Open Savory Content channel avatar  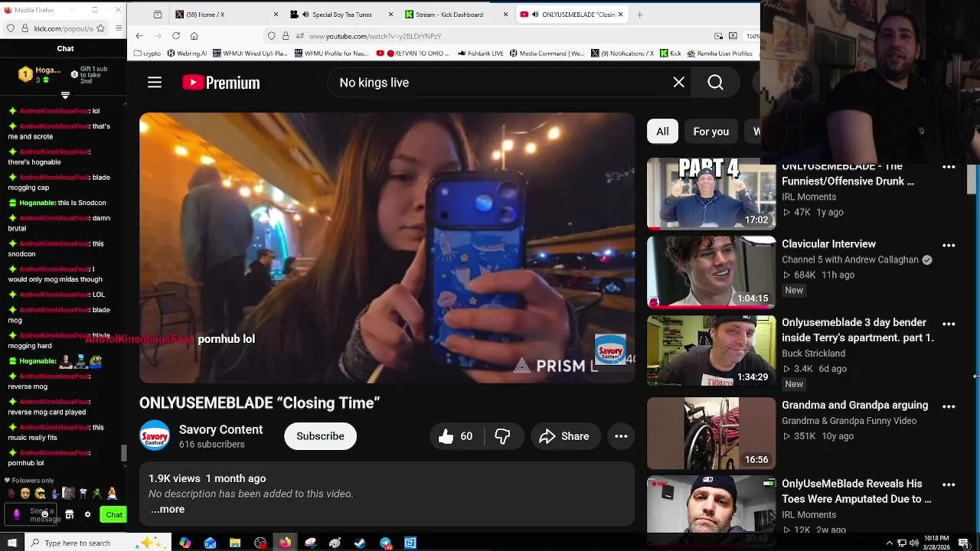click(x=155, y=436)
